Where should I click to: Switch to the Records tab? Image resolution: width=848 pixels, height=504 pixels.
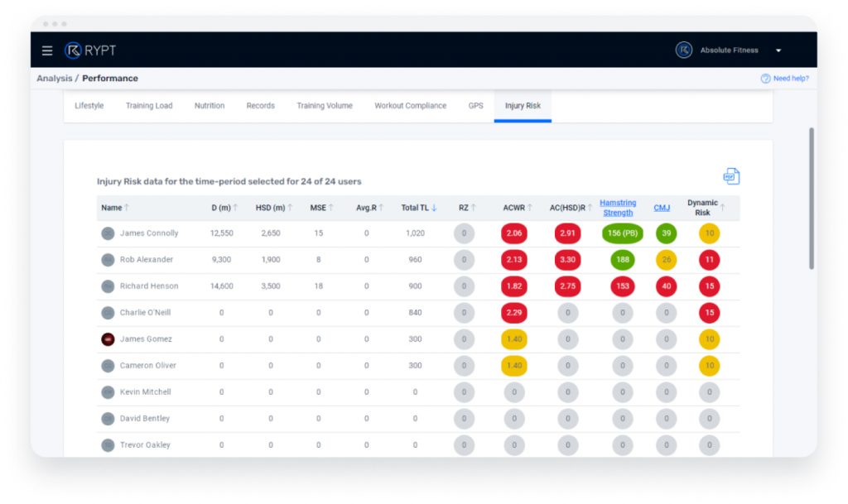click(261, 106)
